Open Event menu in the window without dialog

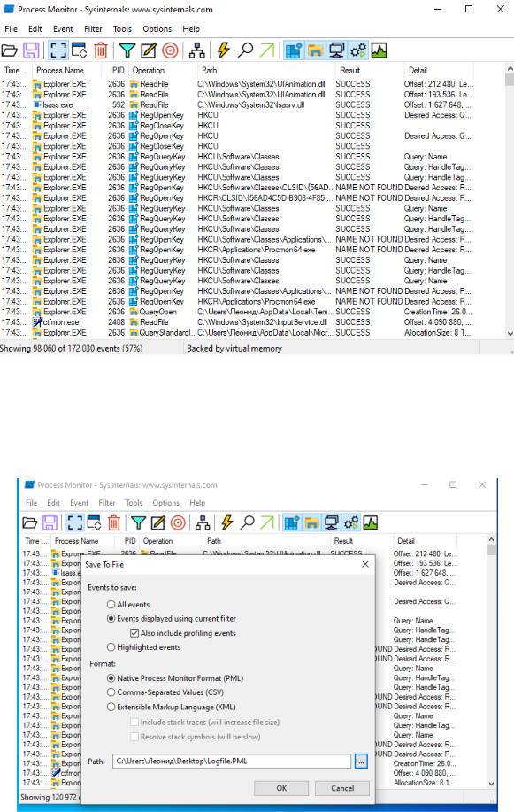point(63,29)
